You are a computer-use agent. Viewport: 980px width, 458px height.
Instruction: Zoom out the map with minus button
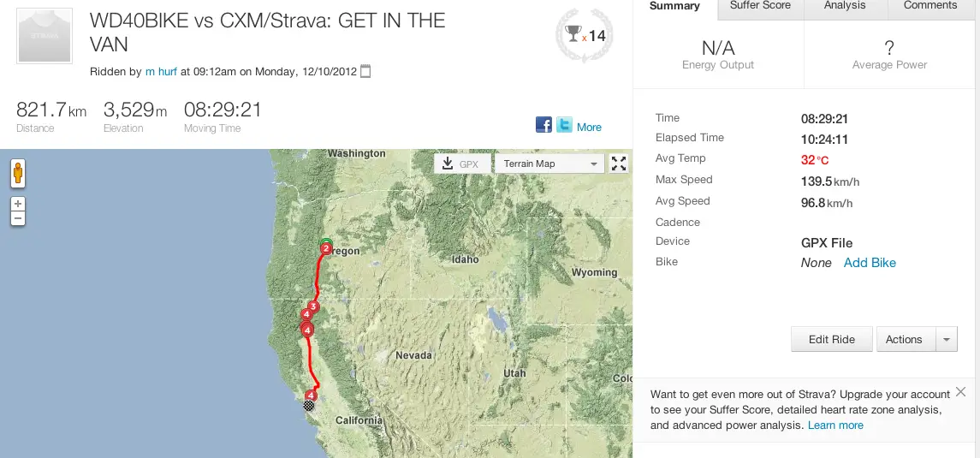pos(18,218)
